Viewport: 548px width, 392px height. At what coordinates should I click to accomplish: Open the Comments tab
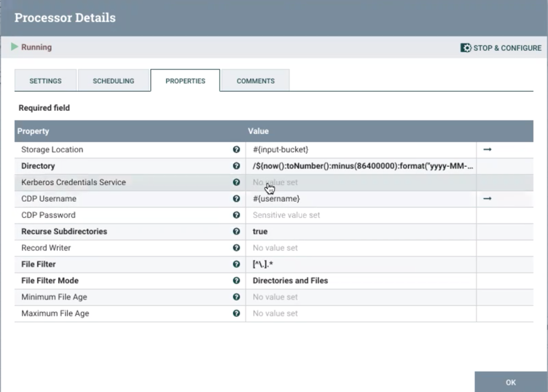pyautogui.click(x=255, y=81)
